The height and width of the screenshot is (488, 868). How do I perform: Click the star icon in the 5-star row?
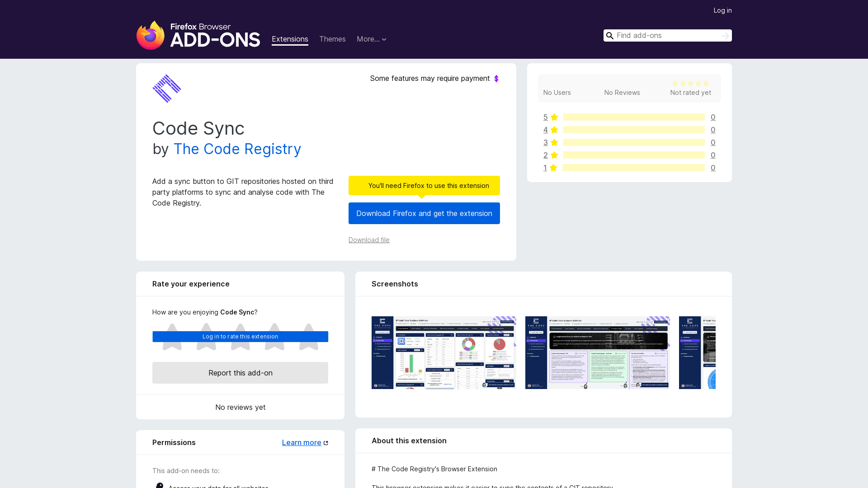point(554,117)
